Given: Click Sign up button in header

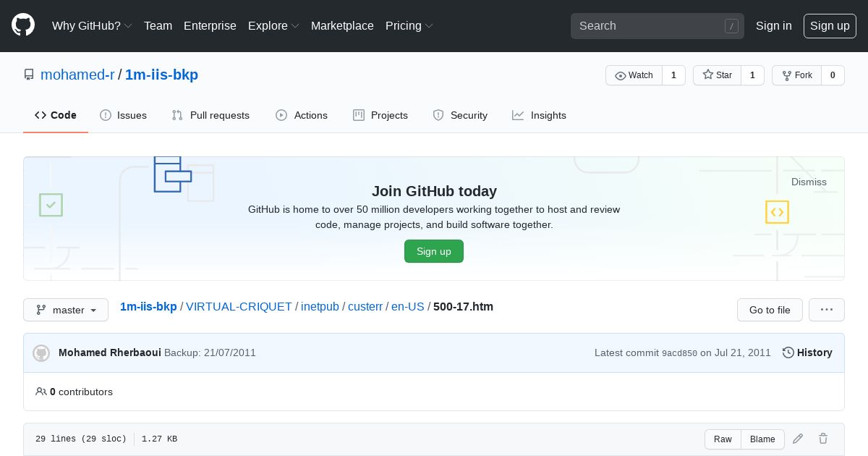Looking at the screenshot, I should 830,26.
